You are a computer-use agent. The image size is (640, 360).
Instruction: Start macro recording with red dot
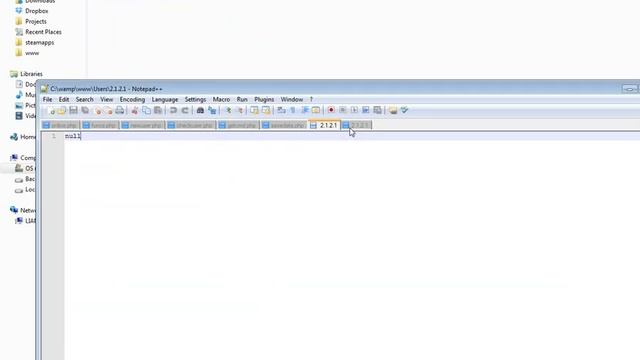331,110
